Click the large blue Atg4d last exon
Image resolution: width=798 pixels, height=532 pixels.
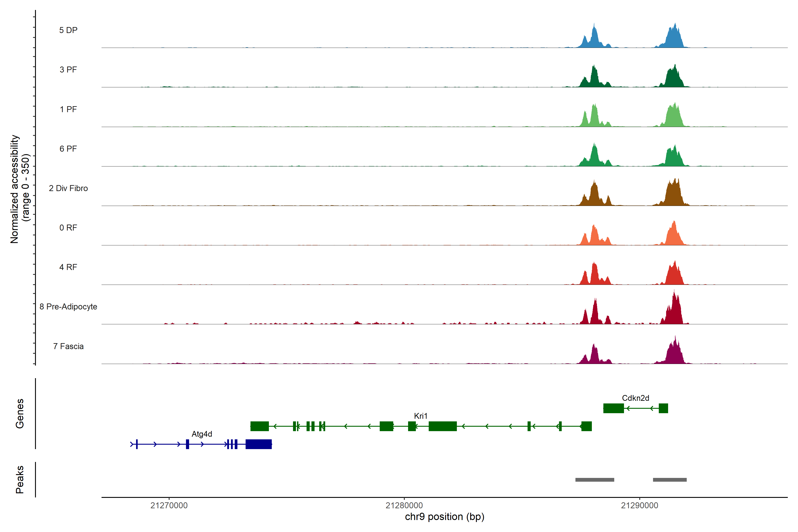point(258,444)
